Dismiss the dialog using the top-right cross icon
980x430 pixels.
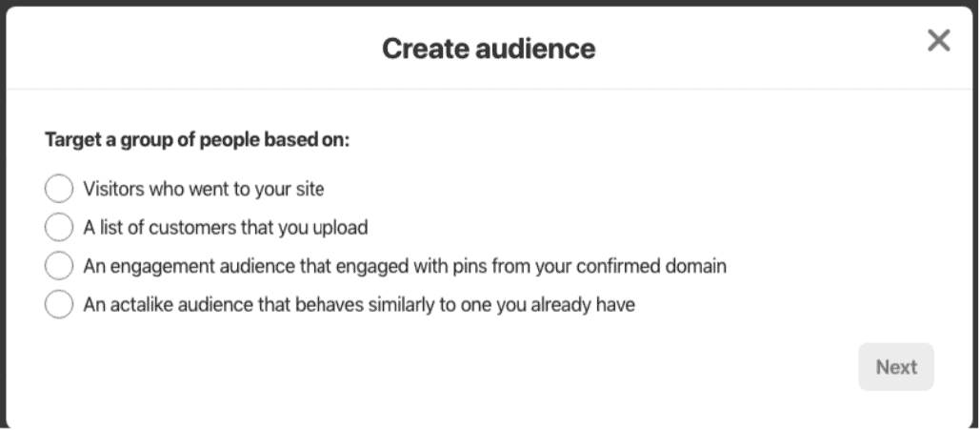pyautogui.click(x=939, y=41)
